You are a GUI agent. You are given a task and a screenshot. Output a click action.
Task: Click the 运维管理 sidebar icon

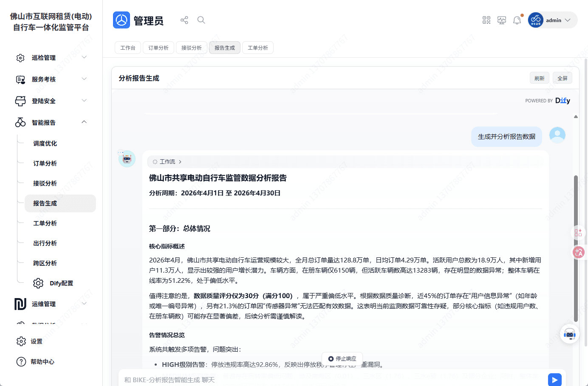20,304
